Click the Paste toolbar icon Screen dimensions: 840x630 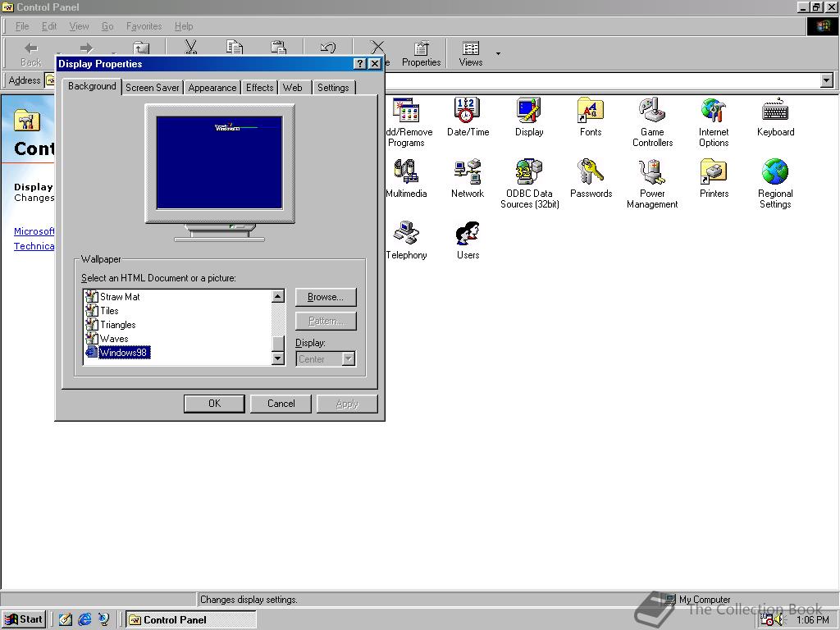278,47
